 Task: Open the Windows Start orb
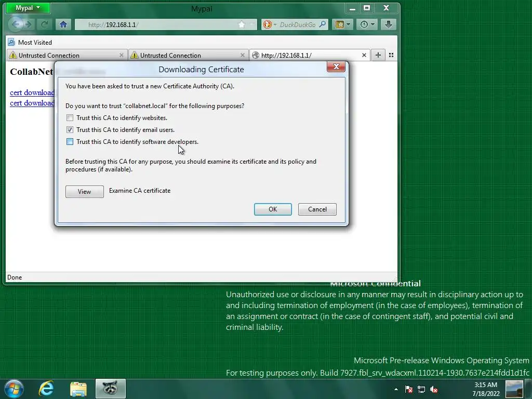click(x=14, y=389)
